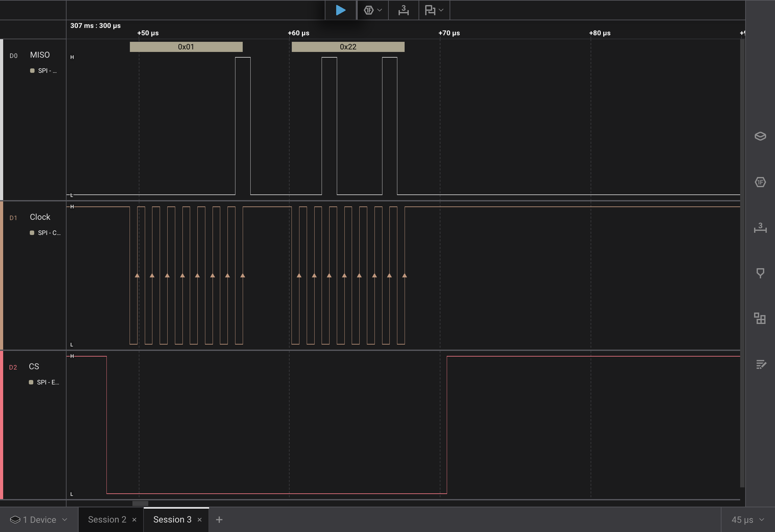This screenshot has height=532, width=775.
Task: Toggle the SPI analyzer indicator on Clock channel
Action: click(32, 233)
